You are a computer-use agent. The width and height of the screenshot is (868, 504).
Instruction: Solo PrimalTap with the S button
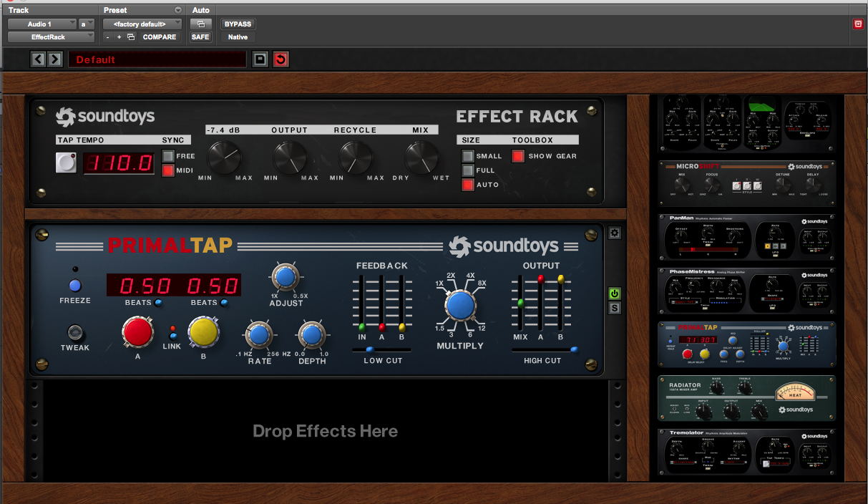[614, 308]
